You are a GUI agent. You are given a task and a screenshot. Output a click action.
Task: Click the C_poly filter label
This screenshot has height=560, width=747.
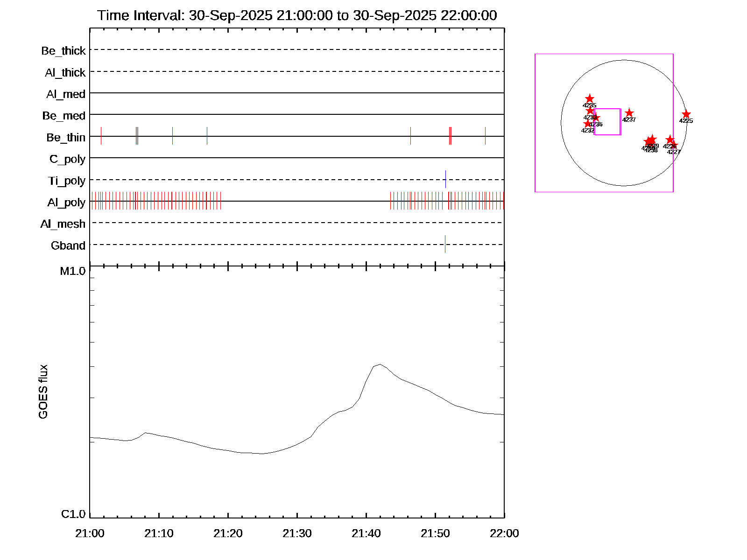click(67, 159)
